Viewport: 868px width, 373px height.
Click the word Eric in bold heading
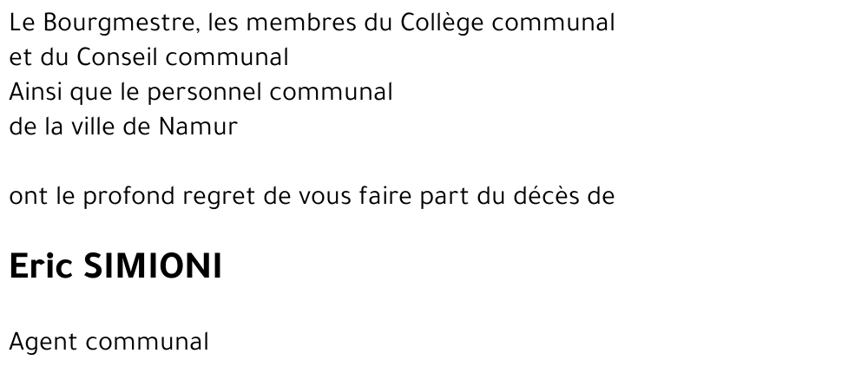[x=41, y=266]
